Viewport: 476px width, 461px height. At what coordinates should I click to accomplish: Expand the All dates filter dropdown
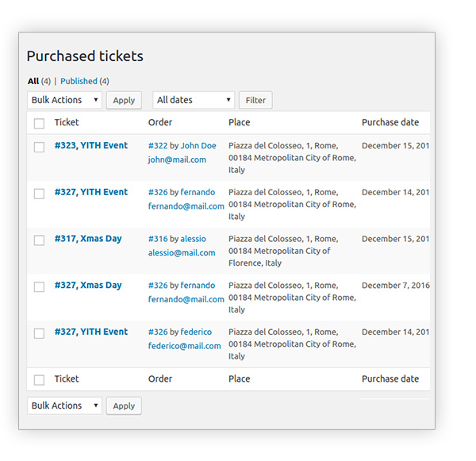coord(194,100)
